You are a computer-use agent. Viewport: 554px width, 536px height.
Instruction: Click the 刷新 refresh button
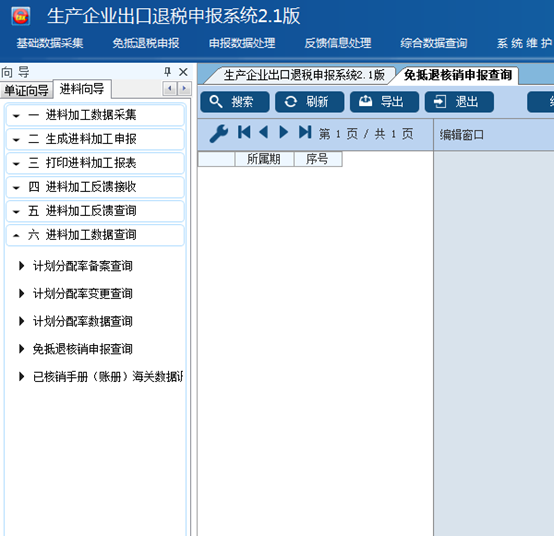click(x=310, y=102)
